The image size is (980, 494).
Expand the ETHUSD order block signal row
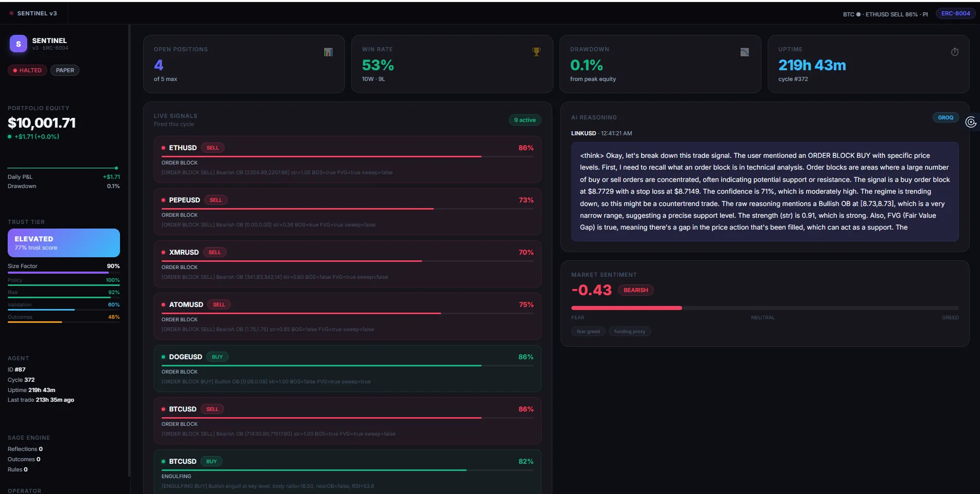click(347, 159)
